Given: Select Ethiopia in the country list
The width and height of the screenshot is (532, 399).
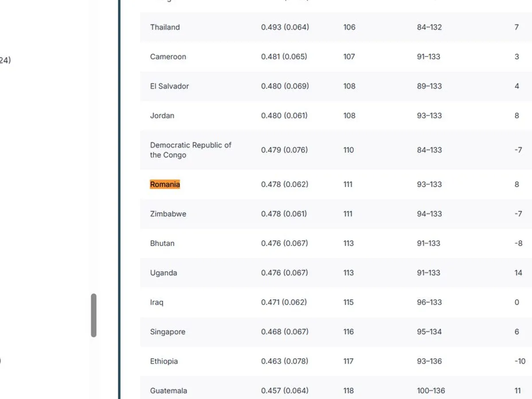Looking at the screenshot, I should (164, 361).
